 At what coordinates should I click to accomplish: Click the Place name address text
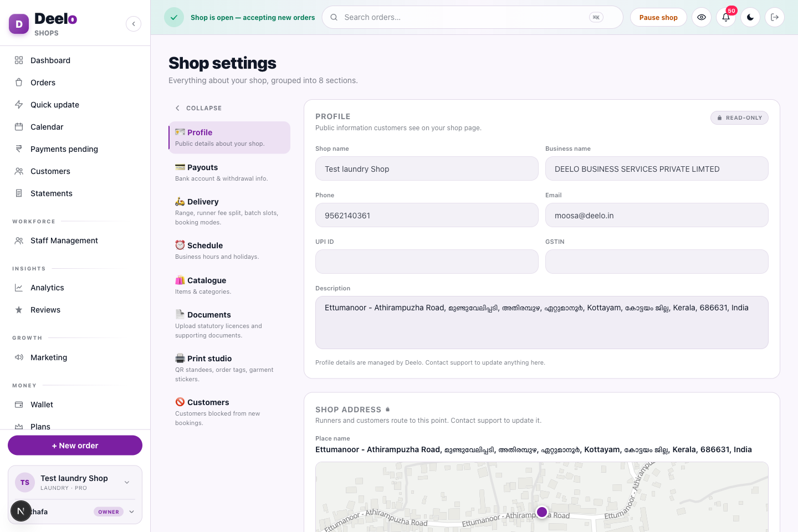534,449
